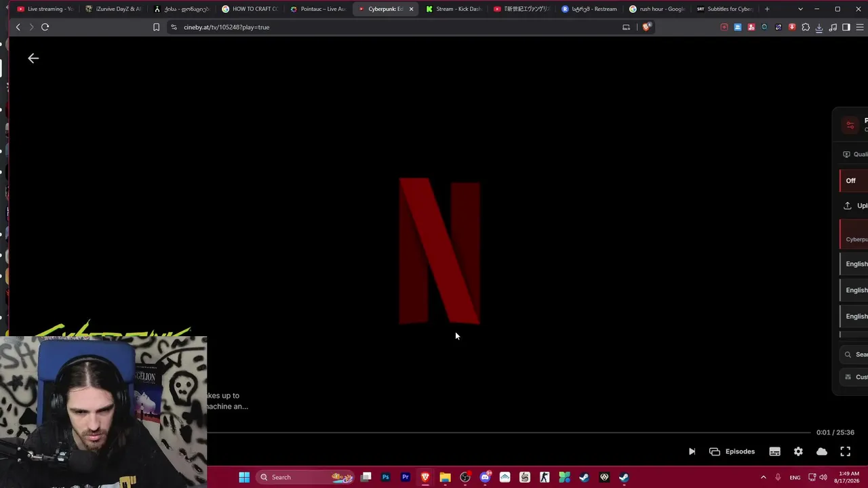Click the Brave Shields icon

tap(646, 27)
